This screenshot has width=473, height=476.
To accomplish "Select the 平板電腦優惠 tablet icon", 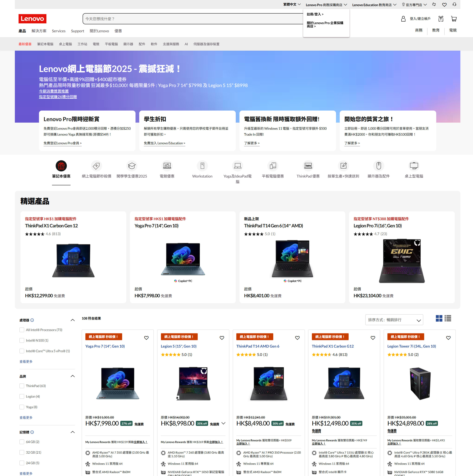I will click(273, 166).
